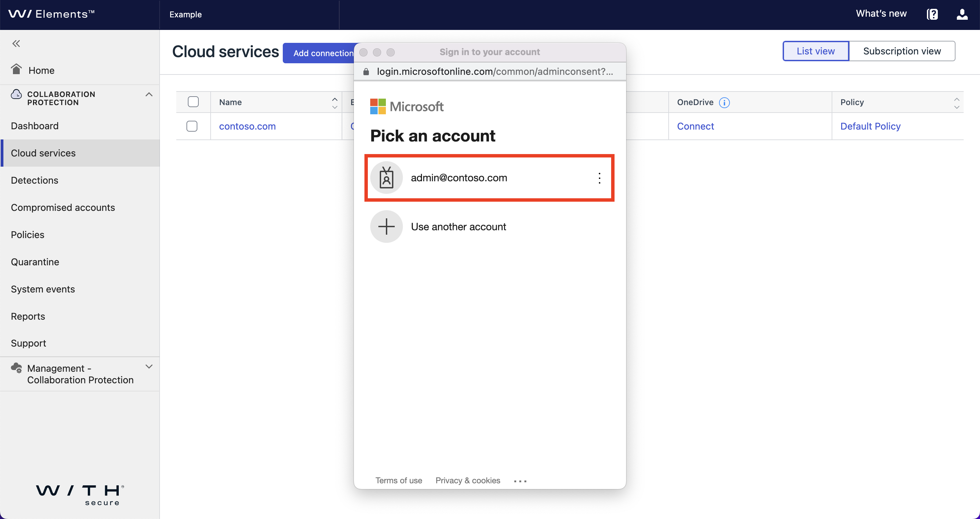Viewport: 980px width, 519px height.
Task: Collapse the sidebar with double-chevron icon
Action: tap(16, 43)
